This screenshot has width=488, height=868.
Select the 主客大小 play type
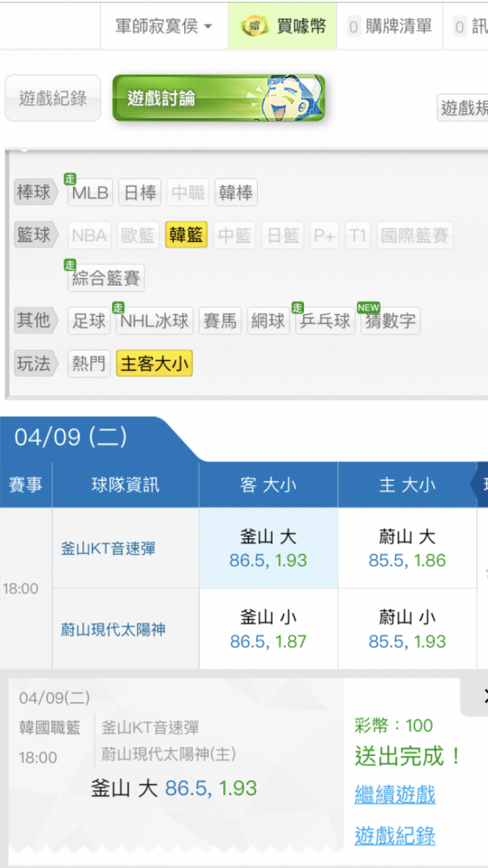tap(155, 364)
